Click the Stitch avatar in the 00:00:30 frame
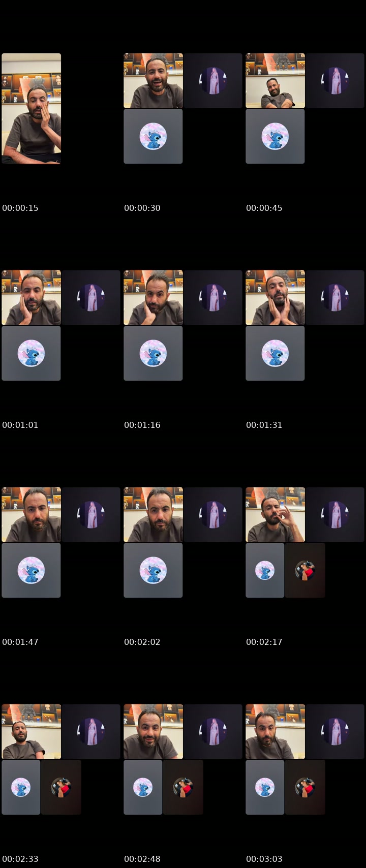This screenshot has width=366, height=868. click(153, 136)
